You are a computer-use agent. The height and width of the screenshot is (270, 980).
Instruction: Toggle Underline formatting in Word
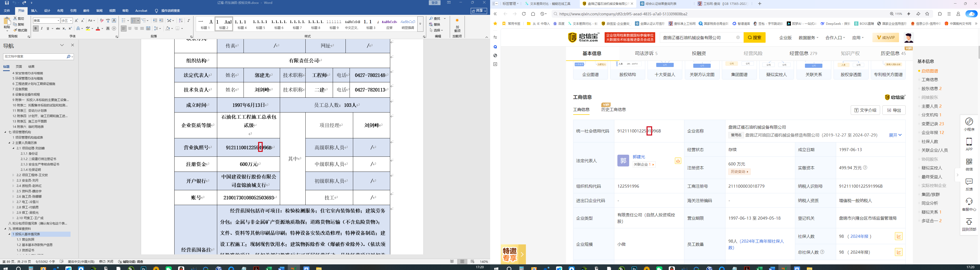tap(48, 29)
